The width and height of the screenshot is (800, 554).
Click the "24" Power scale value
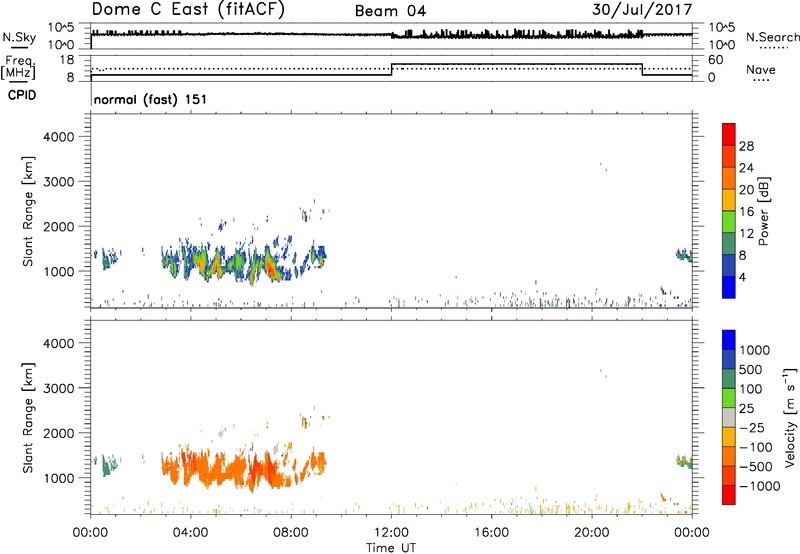(746, 168)
